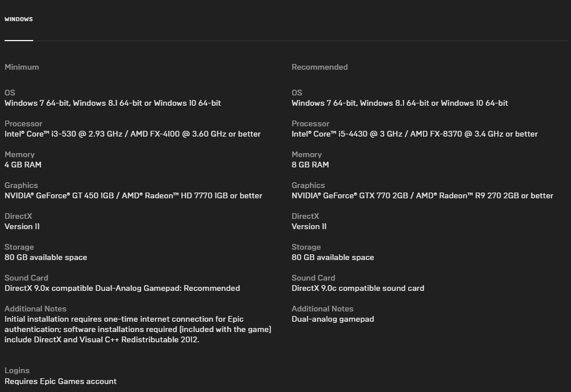Click the recommended Storage label
571x392 pixels.
click(306, 247)
